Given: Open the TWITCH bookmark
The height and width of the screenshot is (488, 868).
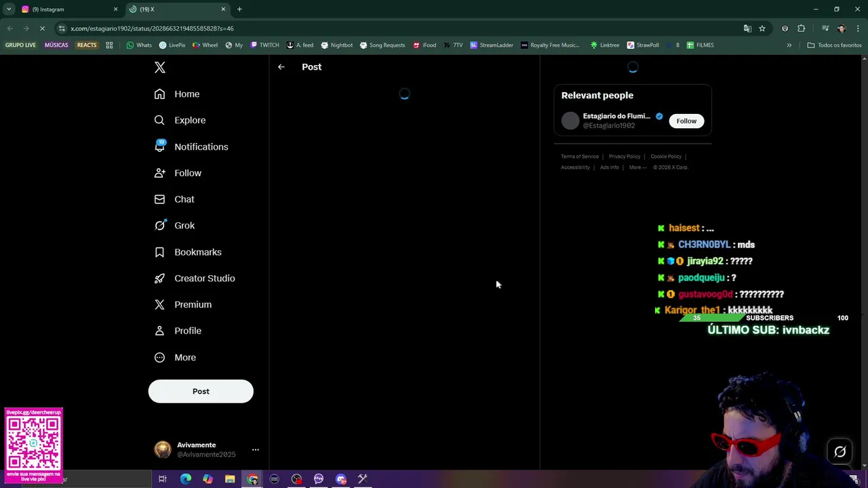Looking at the screenshot, I should [x=264, y=45].
